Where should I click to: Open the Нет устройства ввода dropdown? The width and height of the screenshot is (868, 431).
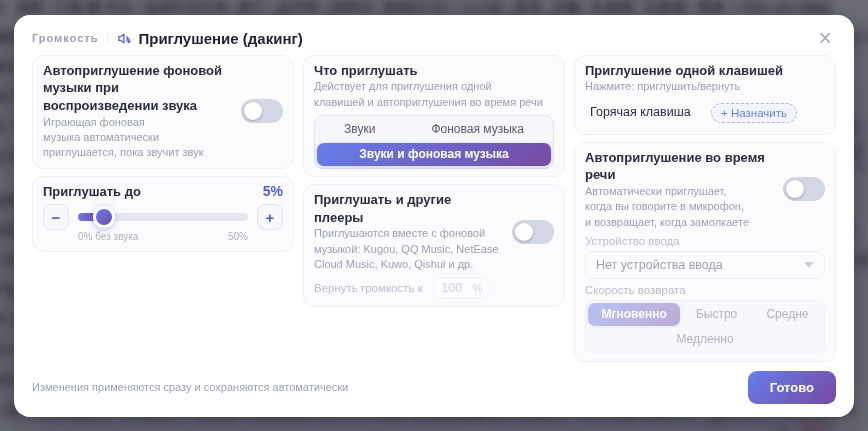tap(705, 265)
